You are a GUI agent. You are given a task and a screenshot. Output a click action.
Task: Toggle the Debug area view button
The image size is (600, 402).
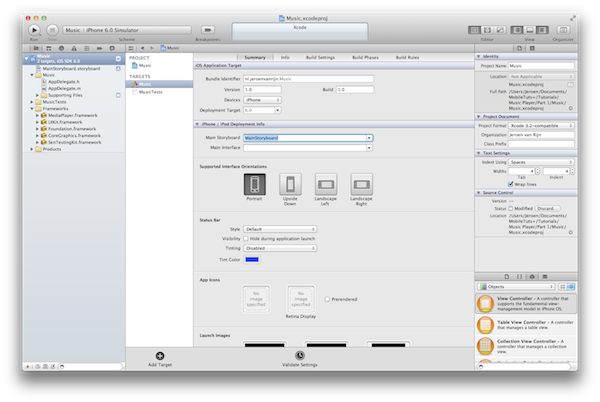pos(530,30)
